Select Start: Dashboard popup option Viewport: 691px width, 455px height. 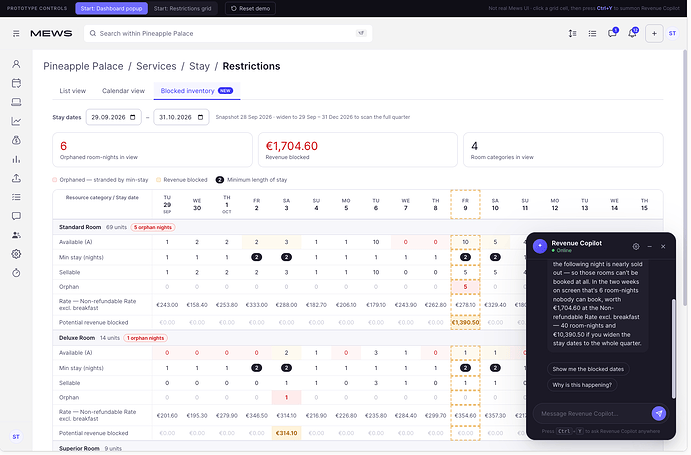click(x=111, y=8)
